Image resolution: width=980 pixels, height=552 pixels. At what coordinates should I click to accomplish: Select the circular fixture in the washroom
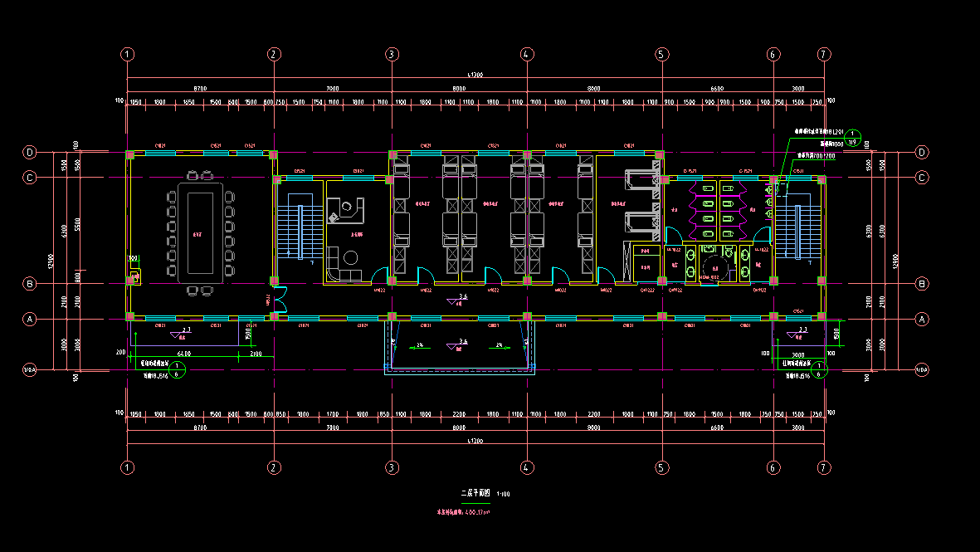(x=713, y=267)
